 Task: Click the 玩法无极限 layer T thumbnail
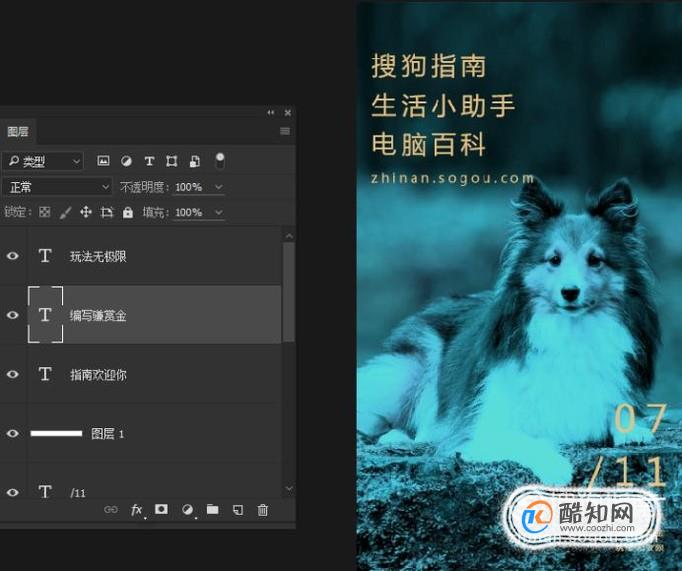pos(45,256)
